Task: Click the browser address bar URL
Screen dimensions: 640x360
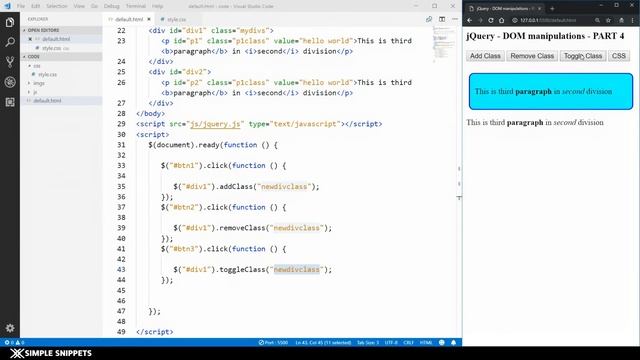Action: click(548, 20)
